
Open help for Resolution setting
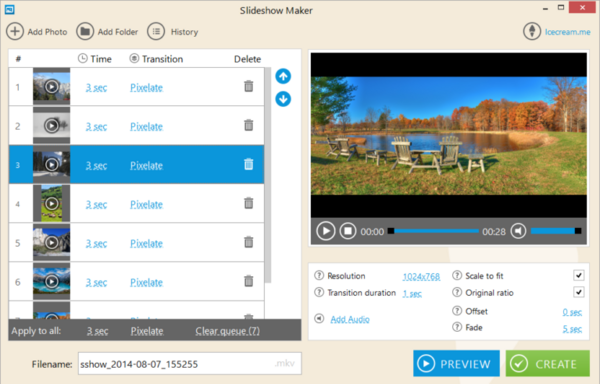click(x=319, y=275)
